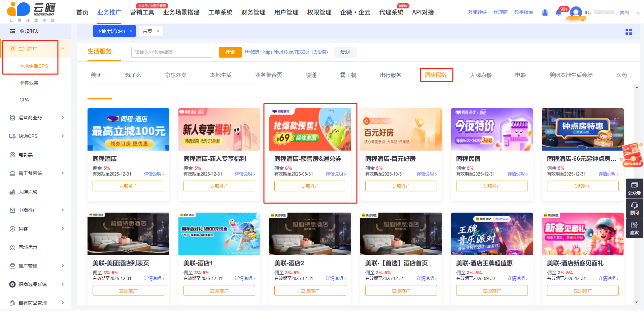Click the 快递CPS truck icon
The image size is (644, 311).
tap(12, 136)
